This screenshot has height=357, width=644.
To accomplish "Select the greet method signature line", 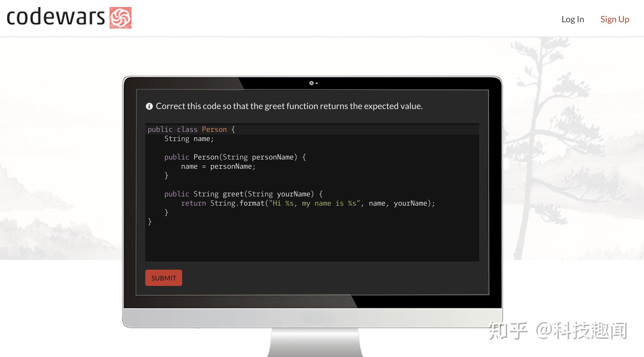I will (243, 194).
